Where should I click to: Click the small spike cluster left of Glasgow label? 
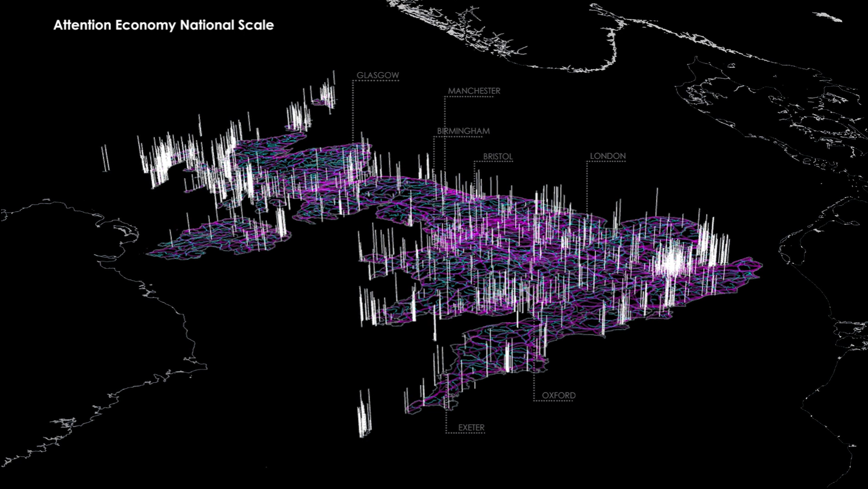pyautogui.click(x=326, y=95)
